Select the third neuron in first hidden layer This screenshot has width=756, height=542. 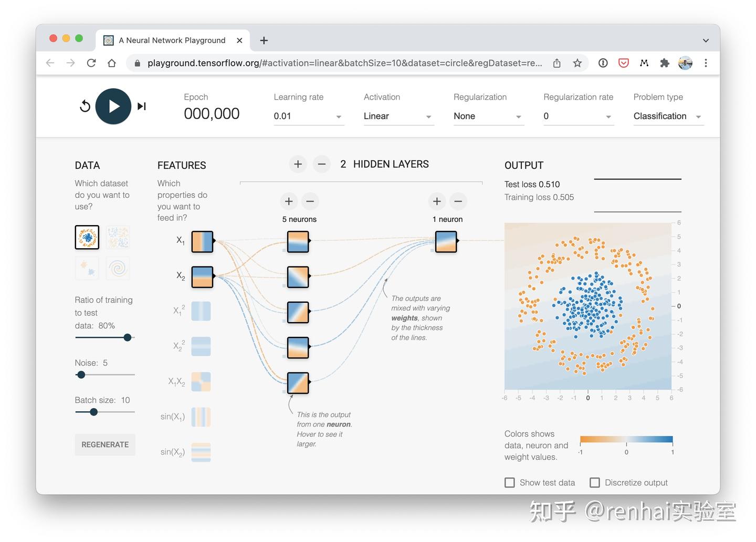[298, 312]
